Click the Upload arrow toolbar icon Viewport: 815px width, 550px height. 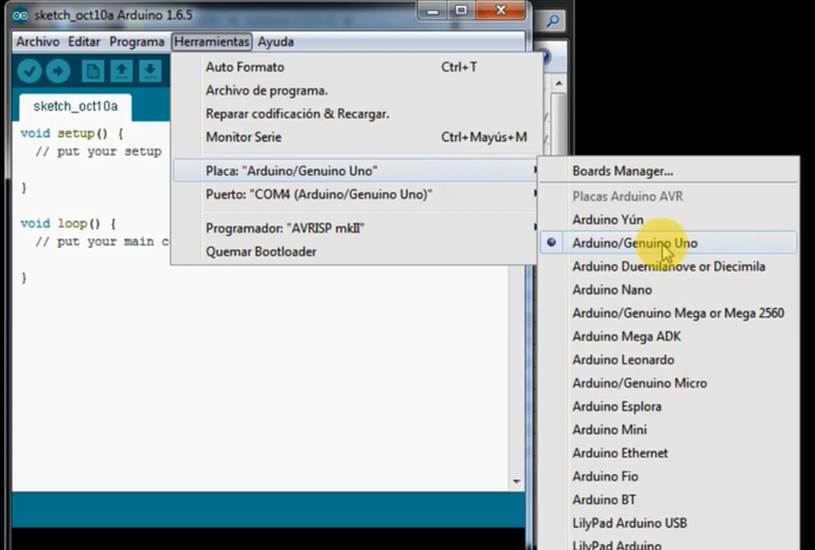[x=58, y=71]
